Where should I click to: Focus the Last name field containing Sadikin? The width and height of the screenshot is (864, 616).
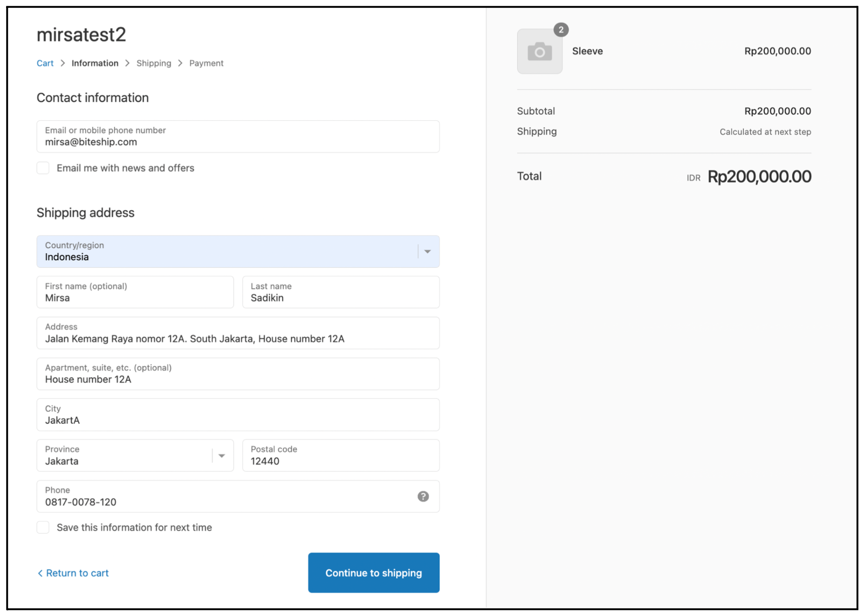point(341,292)
